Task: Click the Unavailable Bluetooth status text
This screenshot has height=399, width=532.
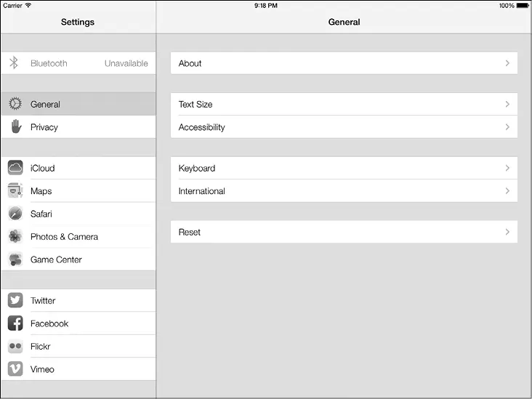Action: tap(126, 63)
